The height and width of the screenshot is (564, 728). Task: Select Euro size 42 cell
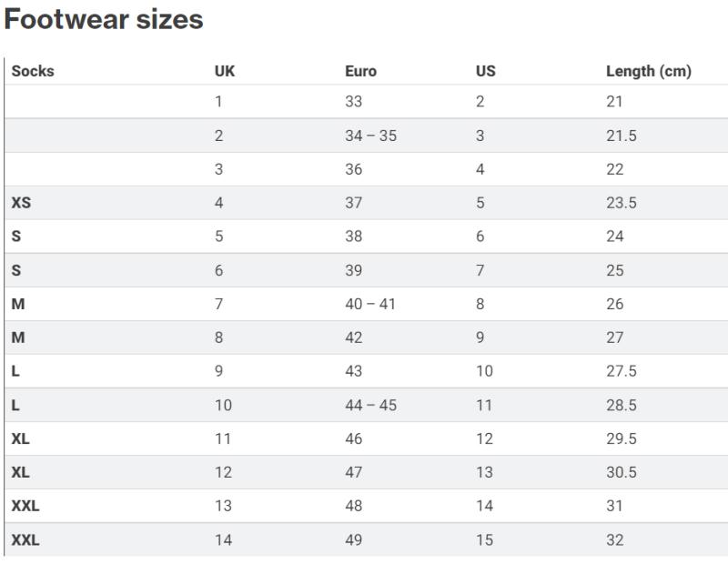[x=354, y=337]
